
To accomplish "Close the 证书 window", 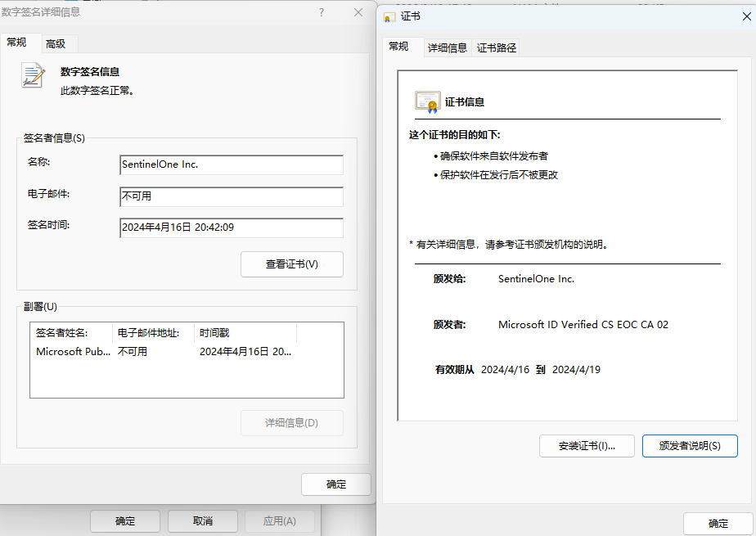I will [746, 16].
